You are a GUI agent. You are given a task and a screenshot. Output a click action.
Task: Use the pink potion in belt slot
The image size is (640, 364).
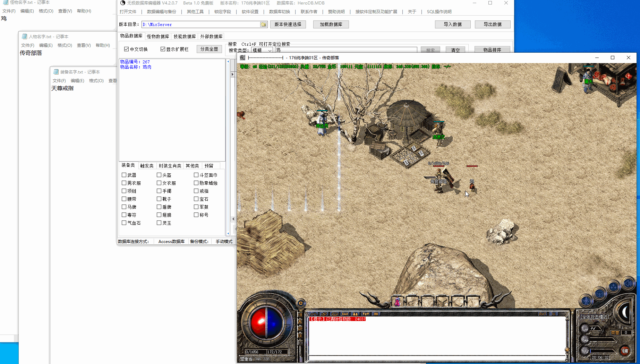coord(398,302)
